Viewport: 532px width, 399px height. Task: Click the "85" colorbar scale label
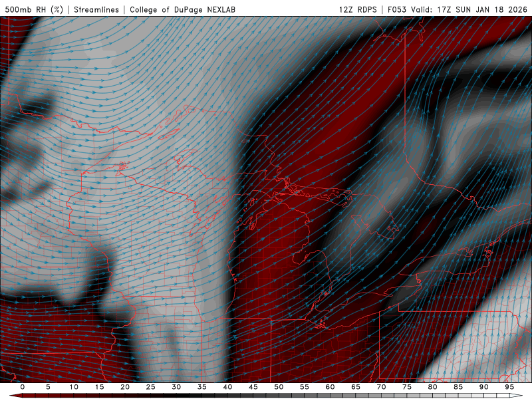point(458,387)
